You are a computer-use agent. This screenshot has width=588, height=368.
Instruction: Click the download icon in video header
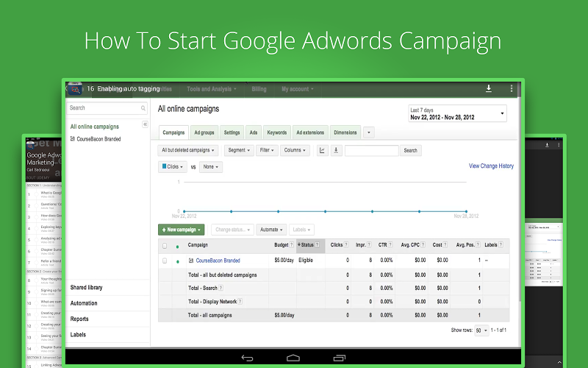coord(489,88)
